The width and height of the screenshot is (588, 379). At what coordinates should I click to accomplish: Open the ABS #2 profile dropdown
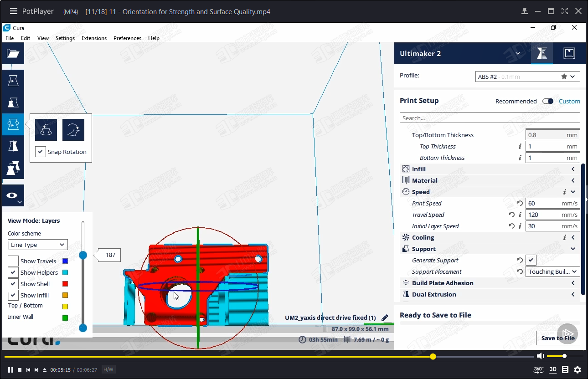pyautogui.click(x=527, y=77)
